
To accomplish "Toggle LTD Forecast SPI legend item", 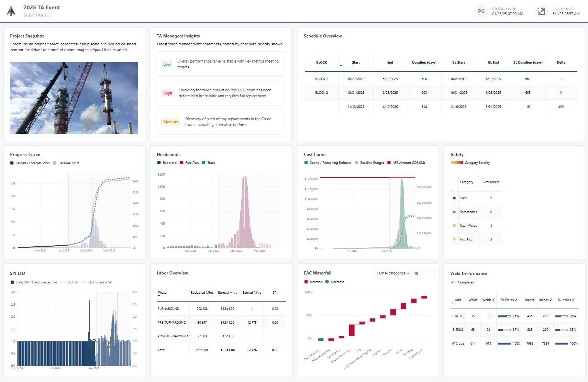I will click(x=97, y=282).
